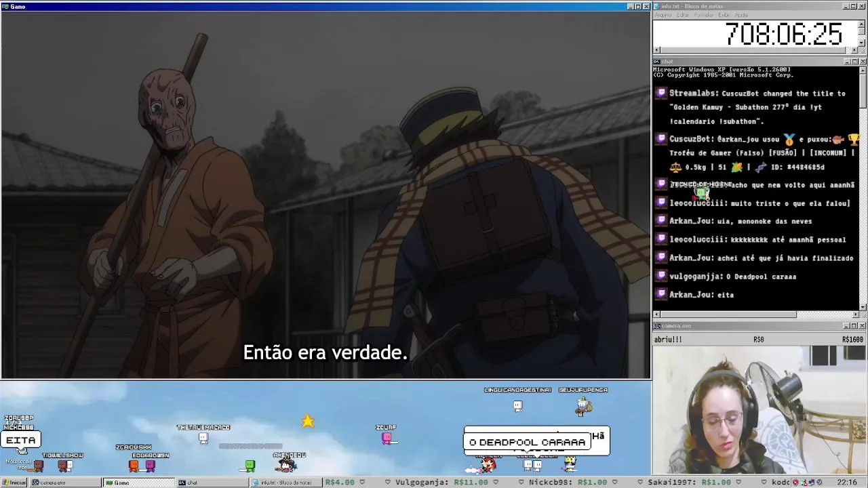Viewport: 868px width, 488px height.
Task: Switch to info.txt - Bloco de notas taskbar button
Action: point(285,483)
